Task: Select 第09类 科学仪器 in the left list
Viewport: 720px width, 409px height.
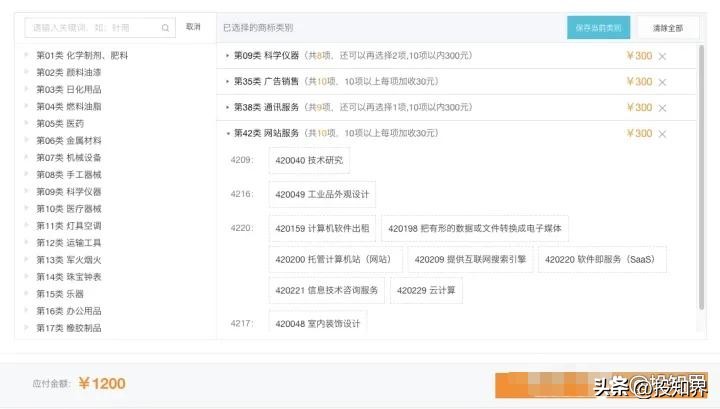Action: tap(68, 191)
